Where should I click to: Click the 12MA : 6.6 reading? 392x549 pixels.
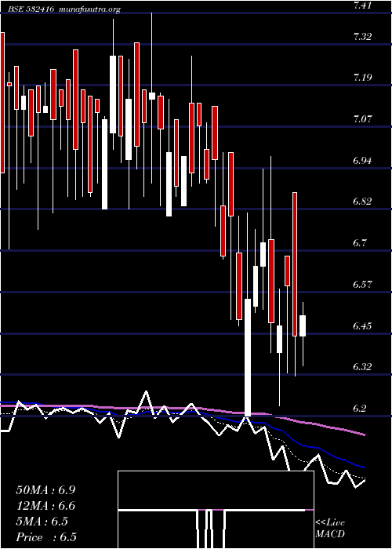(45, 506)
